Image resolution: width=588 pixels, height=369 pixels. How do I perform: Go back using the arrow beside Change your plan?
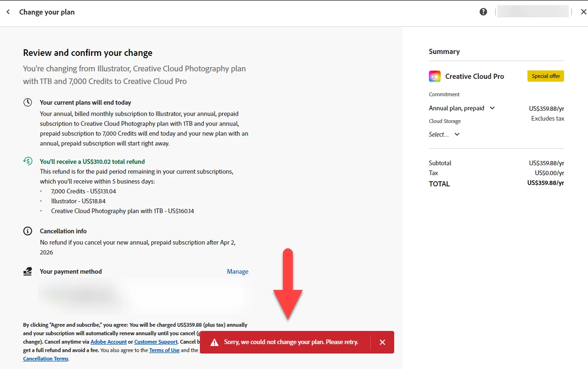(x=8, y=12)
